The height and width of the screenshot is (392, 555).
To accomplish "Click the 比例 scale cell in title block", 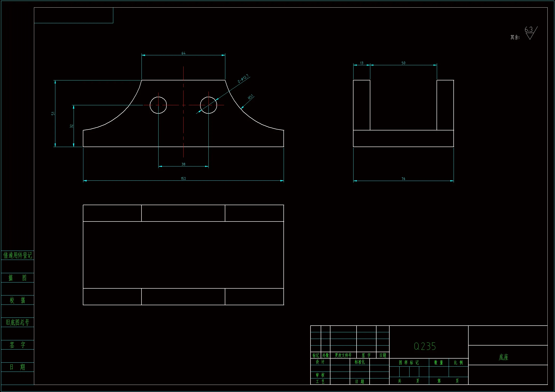I will (458, 363).
